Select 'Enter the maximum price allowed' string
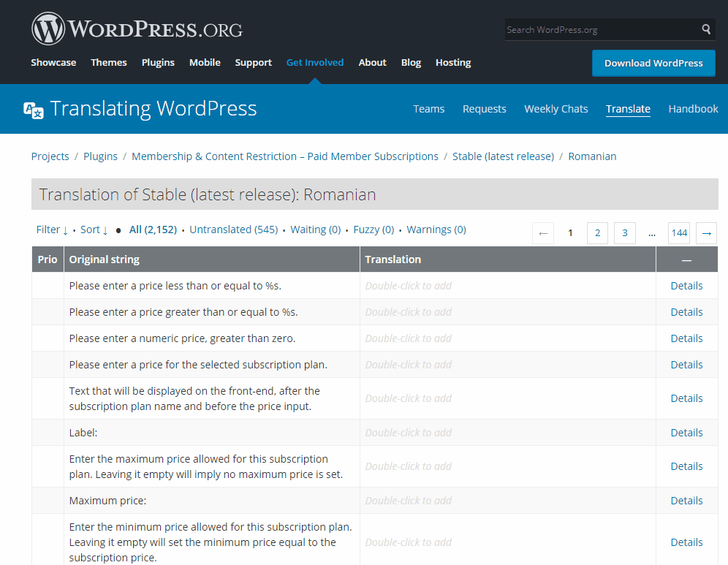The width and height of the screenshot is (728, 565). pyautogui.click(x=205, y=466)
